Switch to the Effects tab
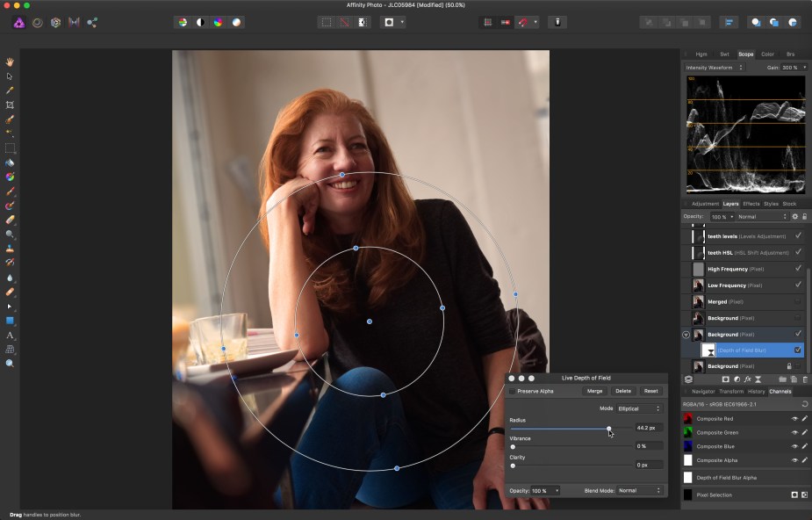The image size is (812, 520). [x=751, y=204]
